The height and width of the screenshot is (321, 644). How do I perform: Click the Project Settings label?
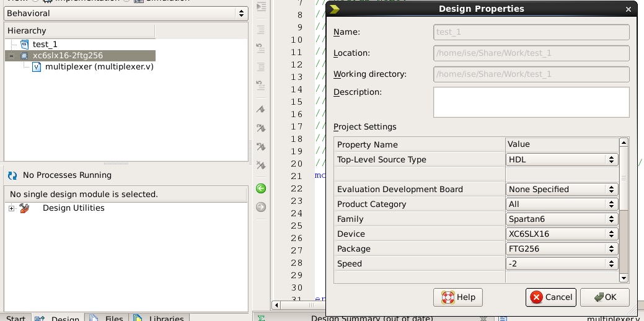(364, 127)
